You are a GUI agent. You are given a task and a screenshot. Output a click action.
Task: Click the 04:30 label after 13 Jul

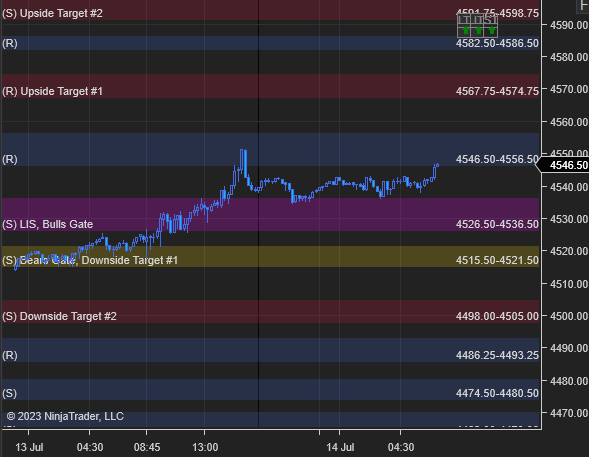click(90, 447)
